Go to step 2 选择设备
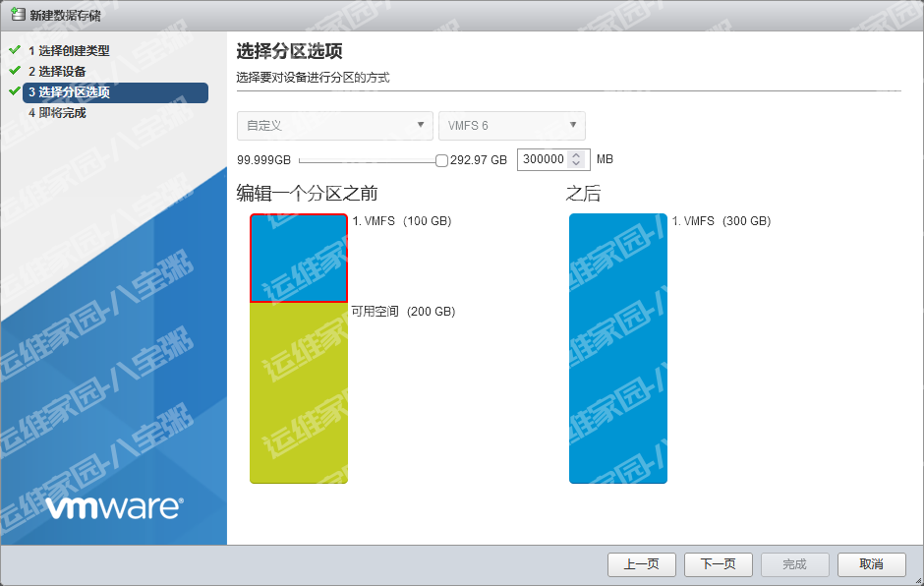 click(x=57, y=72)
